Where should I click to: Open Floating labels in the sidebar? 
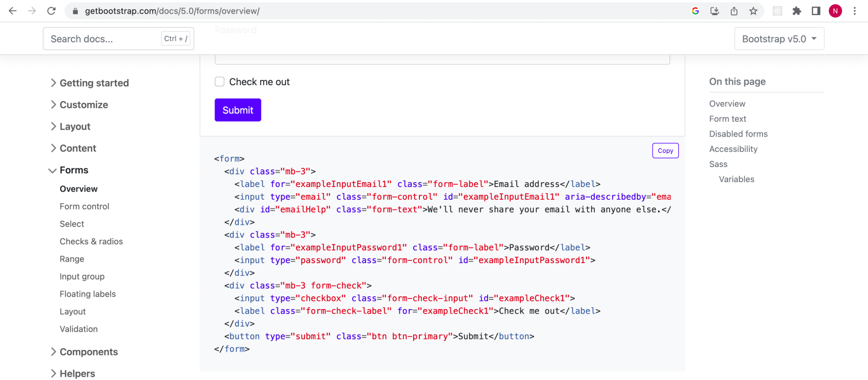click(87, 294)
